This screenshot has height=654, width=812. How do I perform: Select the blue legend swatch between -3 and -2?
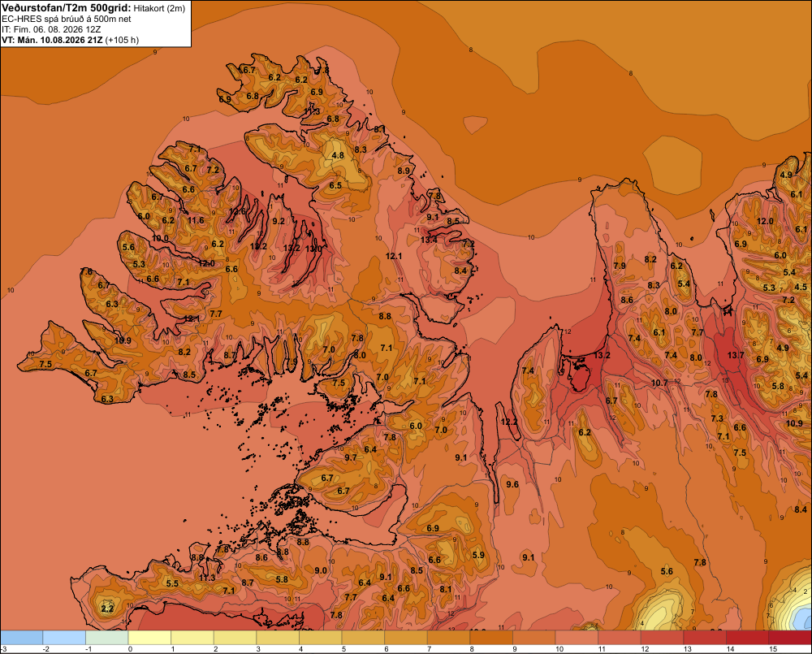coord(22,638)
